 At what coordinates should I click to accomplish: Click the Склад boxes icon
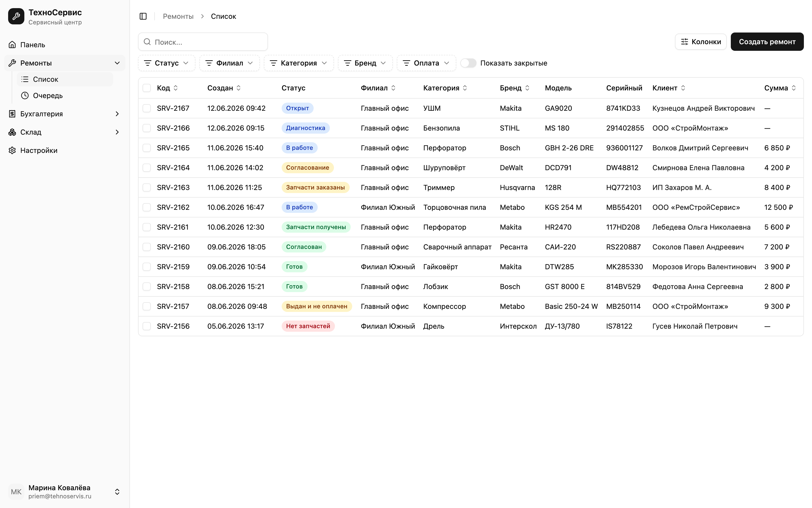click(12, 132)
